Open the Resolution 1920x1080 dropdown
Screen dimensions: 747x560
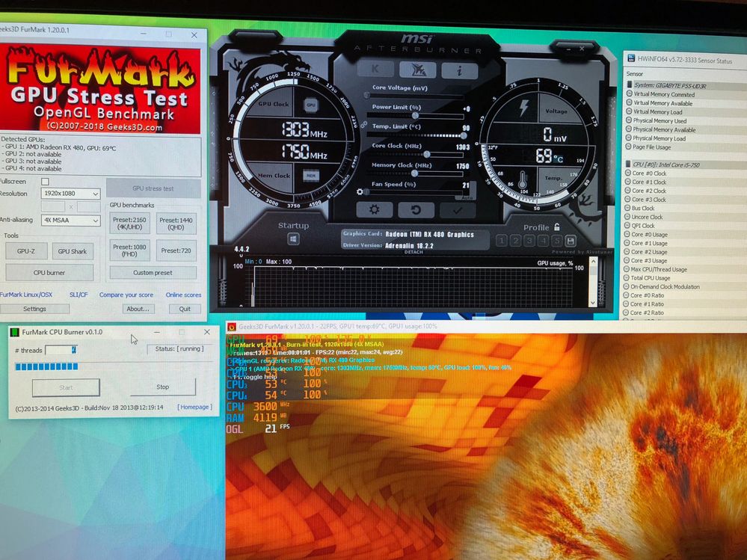pyautogui.click(x=70, y=194)
